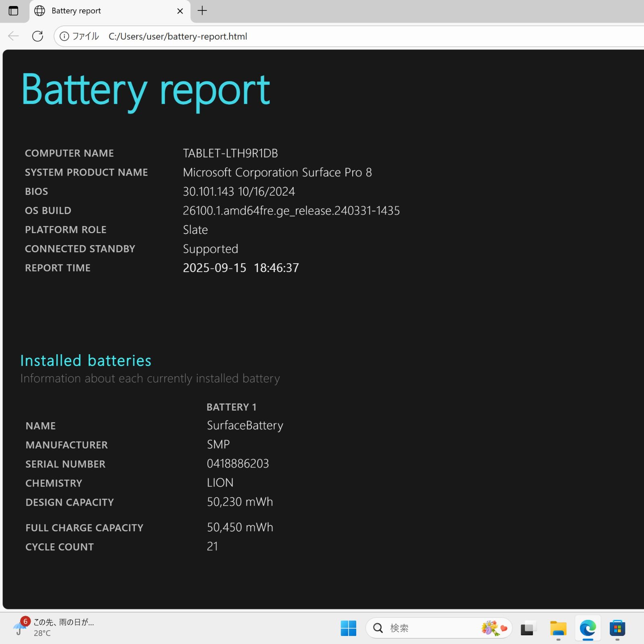Image resolution: width=644 pixels, height=644 pixels.
Task: Click the taskbar 検索 search box
Action: (x=427, y=628)
